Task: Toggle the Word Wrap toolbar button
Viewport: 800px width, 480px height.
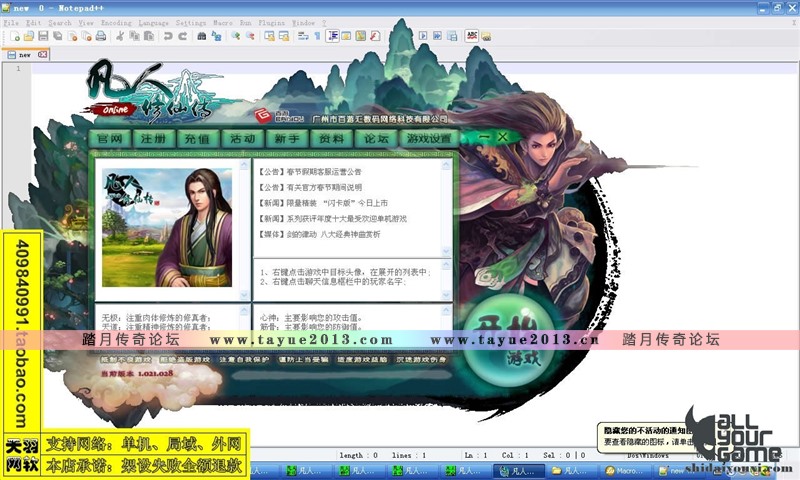Action: 303,36
